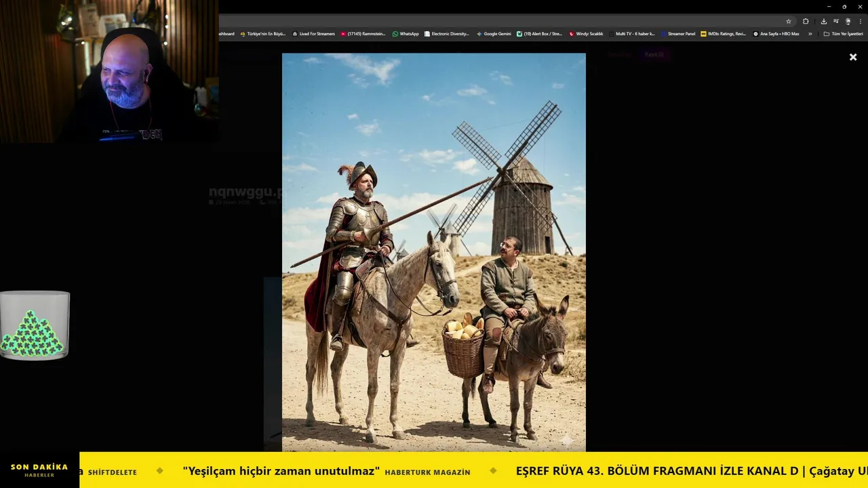Open the Chrome three-dot menu

pyautogui.click(x=861, y=22)
